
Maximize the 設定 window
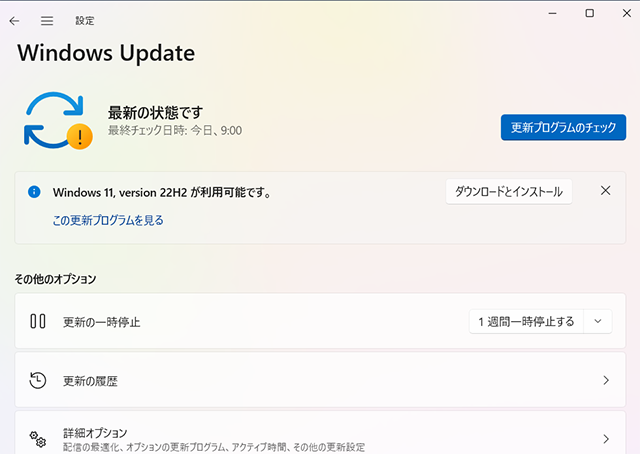589,13
